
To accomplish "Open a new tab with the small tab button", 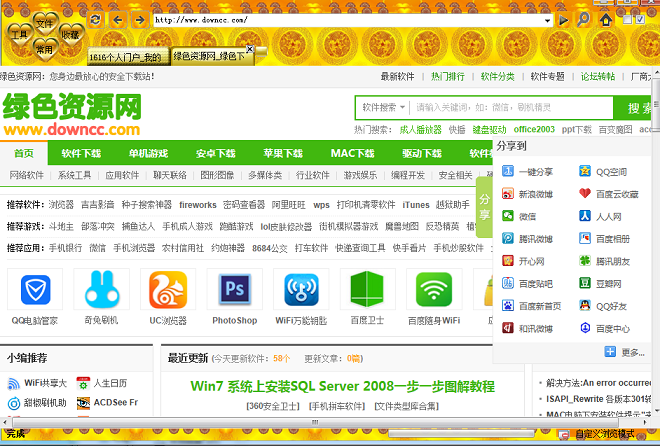I will coord(261,52).
